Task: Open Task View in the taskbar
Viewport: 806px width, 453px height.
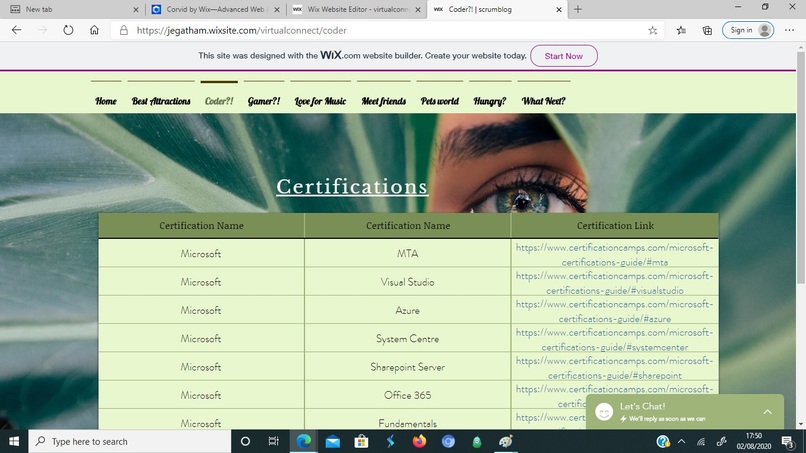Action: tap(273, 441)
